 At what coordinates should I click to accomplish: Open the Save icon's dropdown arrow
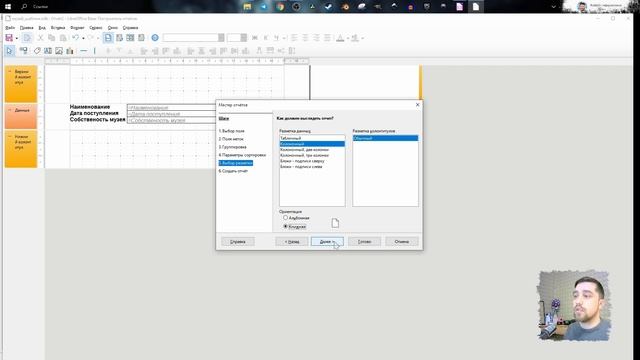[17, 38]
